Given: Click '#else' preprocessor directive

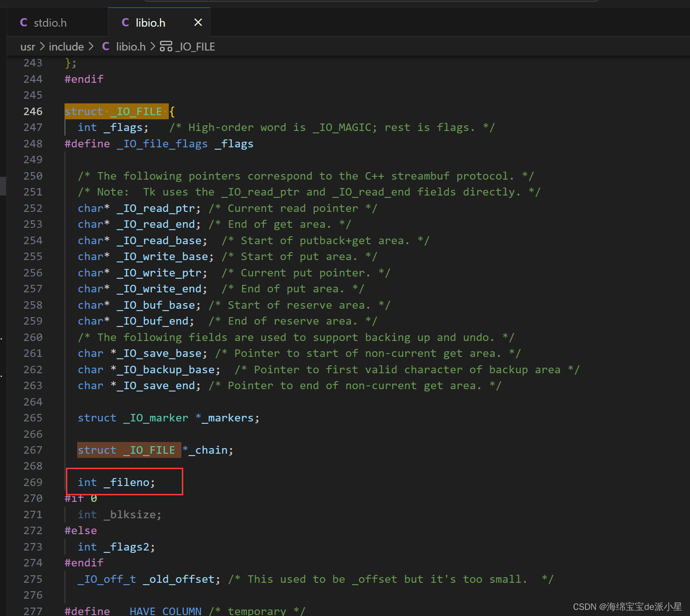Looking at the screenshot, I should [x=81, y=530].
